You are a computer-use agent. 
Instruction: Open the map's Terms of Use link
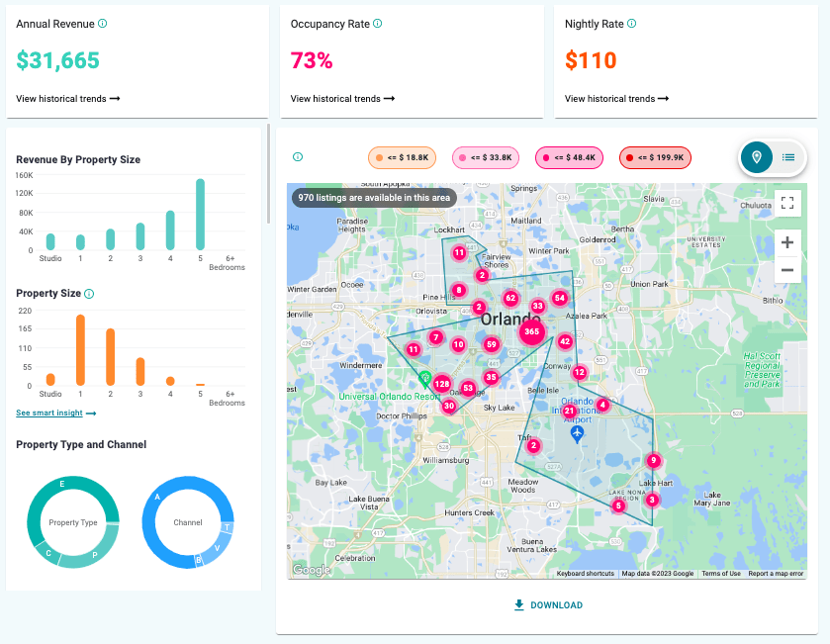[721, 573]
